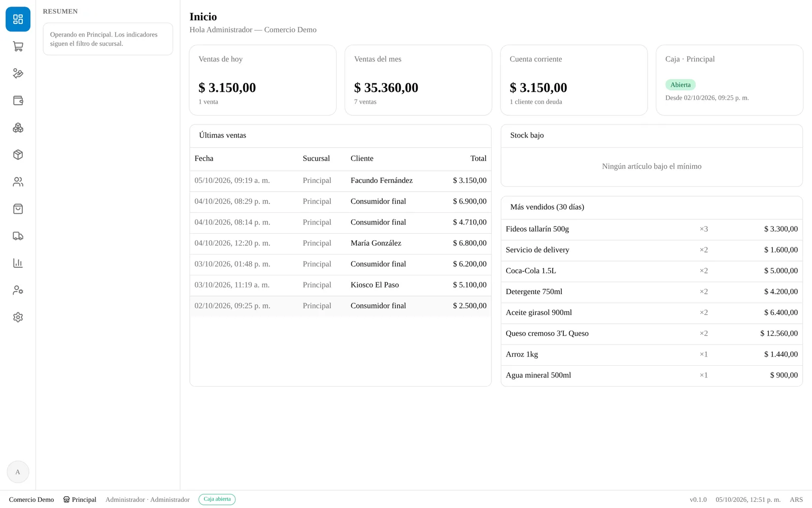Click the shopping bag purchases icon

tap(18, 209)
